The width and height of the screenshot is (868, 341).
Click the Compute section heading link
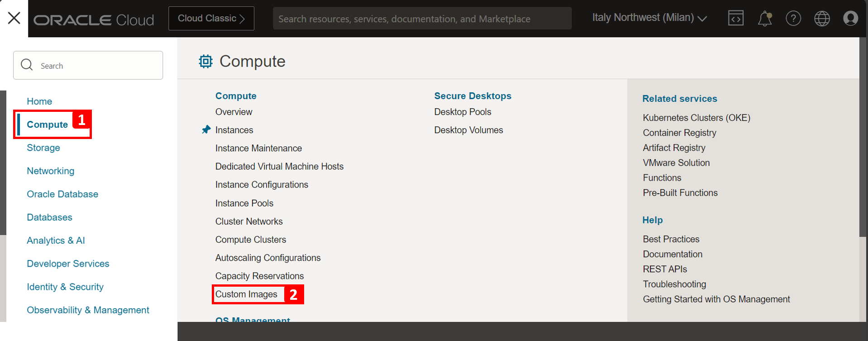point(236,96)
